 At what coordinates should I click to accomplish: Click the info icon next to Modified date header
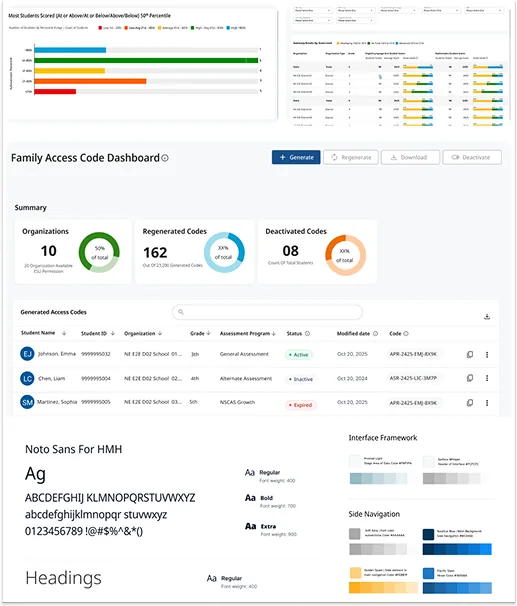coord(375,334)
